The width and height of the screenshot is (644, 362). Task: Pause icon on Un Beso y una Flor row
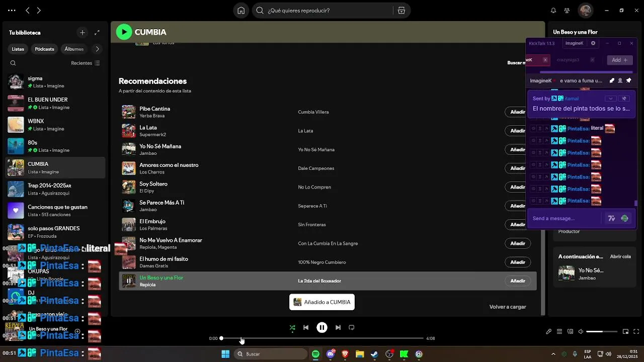click(129, 281)
